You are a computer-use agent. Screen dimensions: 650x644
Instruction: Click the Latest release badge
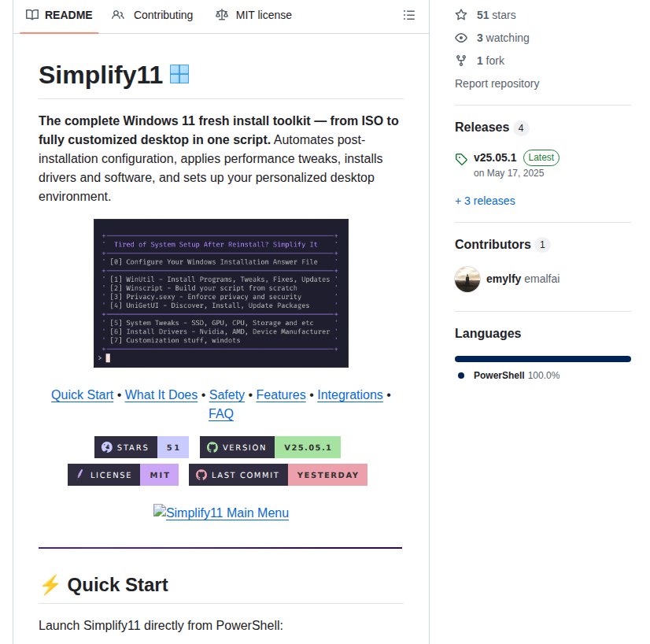[541, 157]
